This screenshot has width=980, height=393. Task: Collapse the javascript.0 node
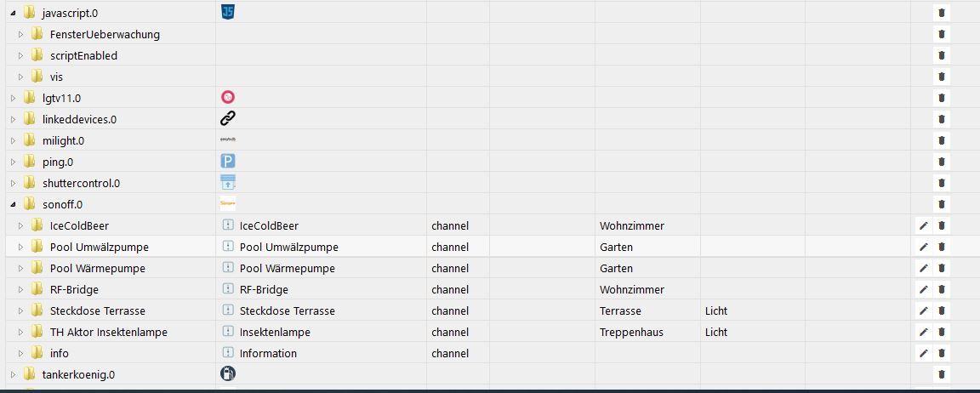coord(13,13)
